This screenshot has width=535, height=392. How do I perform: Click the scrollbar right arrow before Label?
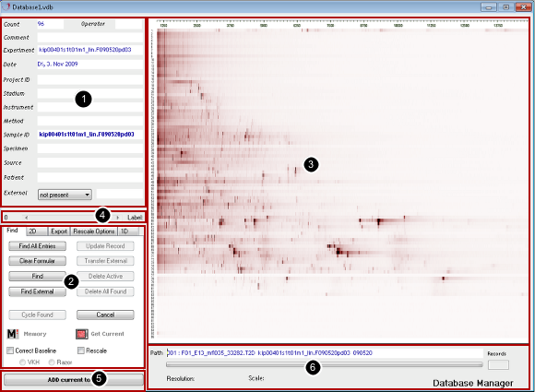tap(118, 218)
